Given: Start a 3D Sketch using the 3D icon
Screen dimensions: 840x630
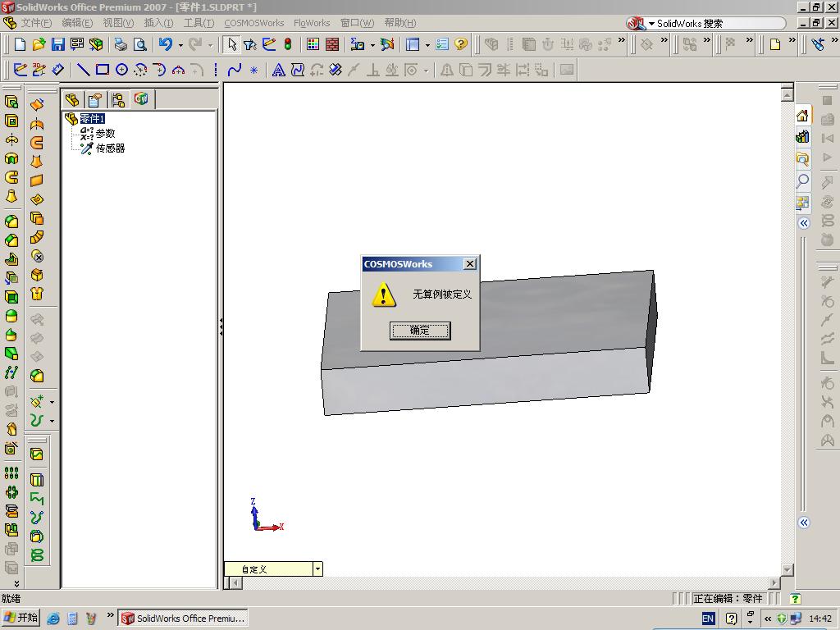Looking at the screenshot, I should coord(39,70).
